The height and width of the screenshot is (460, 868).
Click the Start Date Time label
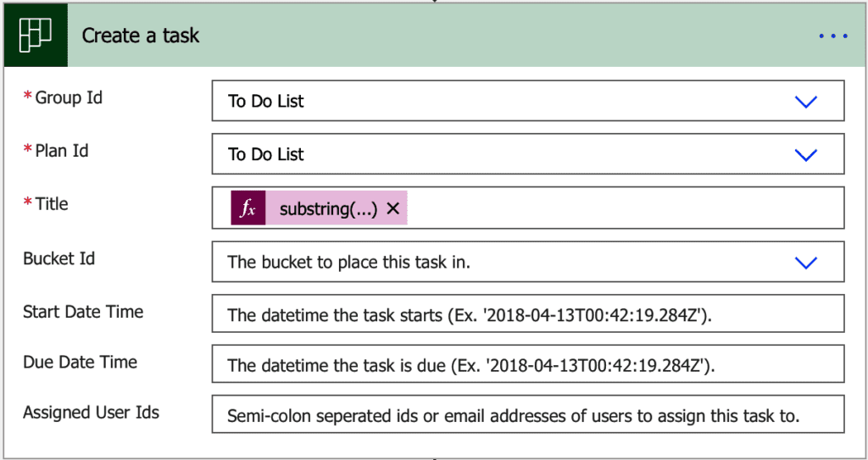point(83,312)
